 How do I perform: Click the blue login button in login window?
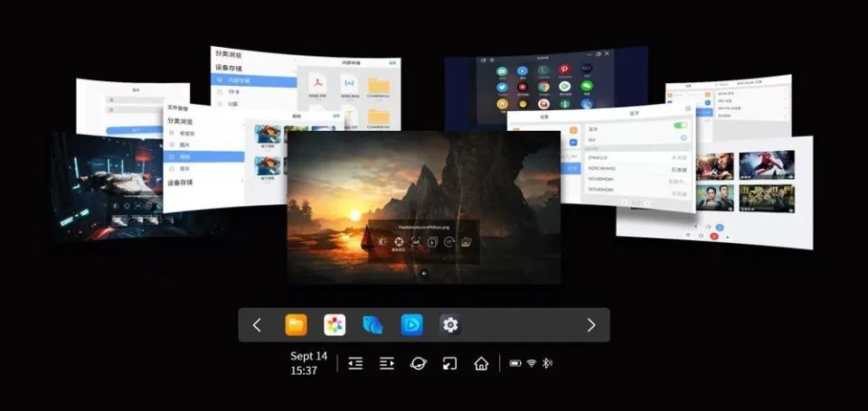[134, 130]
